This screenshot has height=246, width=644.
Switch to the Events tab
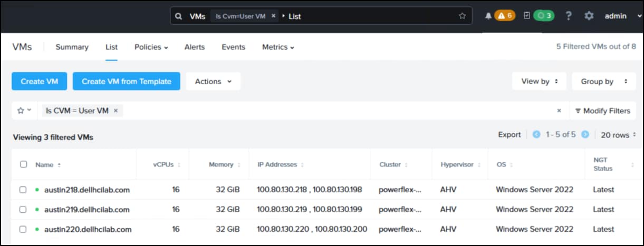(233, 47)
